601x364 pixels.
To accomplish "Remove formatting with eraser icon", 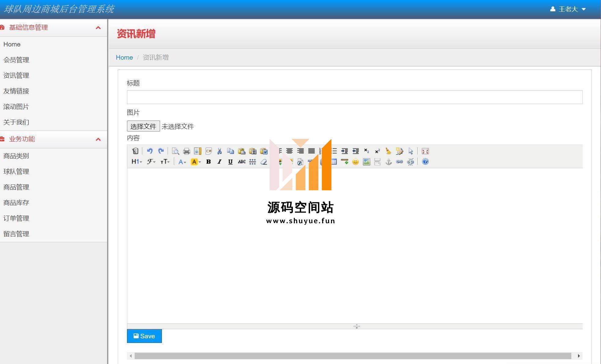I will (x=264, y=162).
